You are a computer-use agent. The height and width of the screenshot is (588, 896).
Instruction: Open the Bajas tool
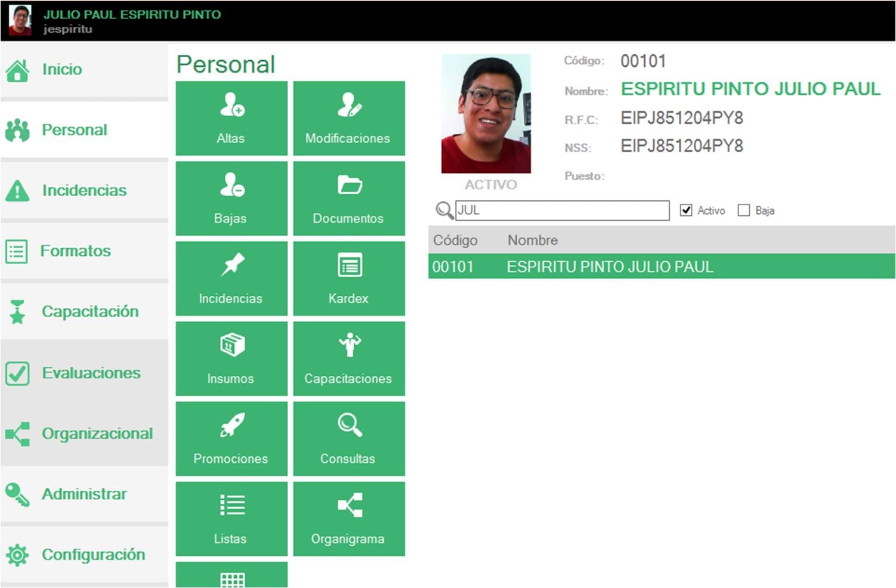point(231,198)
